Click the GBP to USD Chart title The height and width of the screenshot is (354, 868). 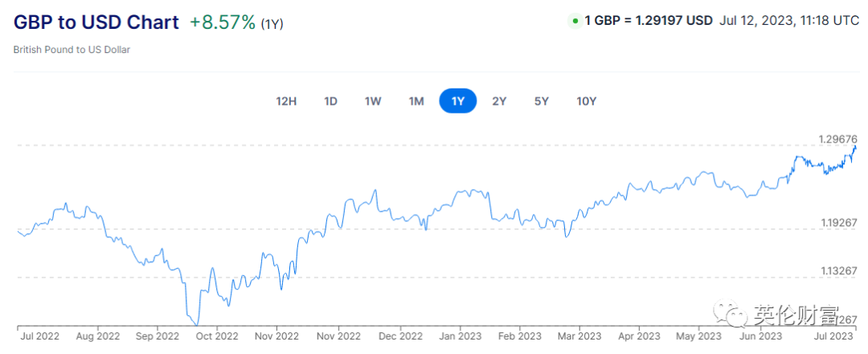(x=96, y=23)
